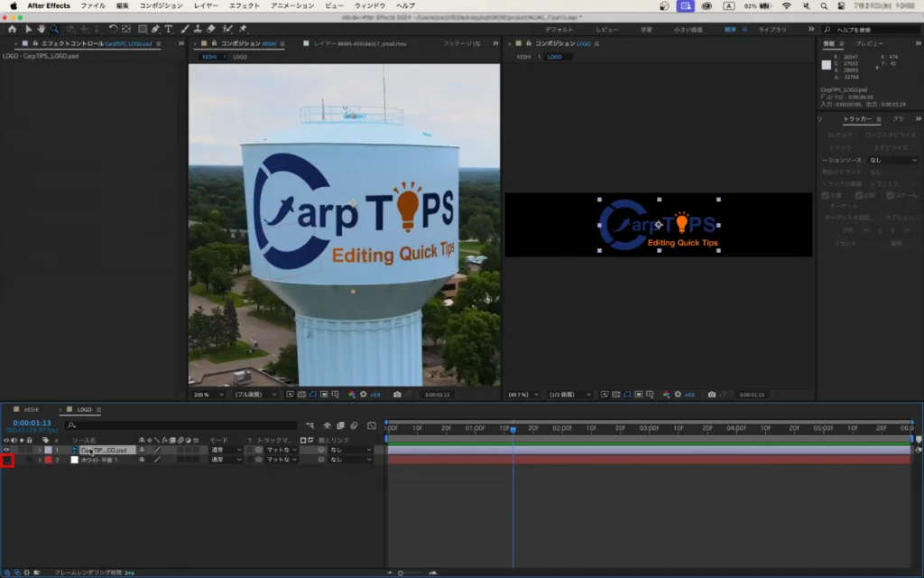Show the ホワイト 平面 1 layer
Screen dimensions: 924x578
[x=6, y=461]
